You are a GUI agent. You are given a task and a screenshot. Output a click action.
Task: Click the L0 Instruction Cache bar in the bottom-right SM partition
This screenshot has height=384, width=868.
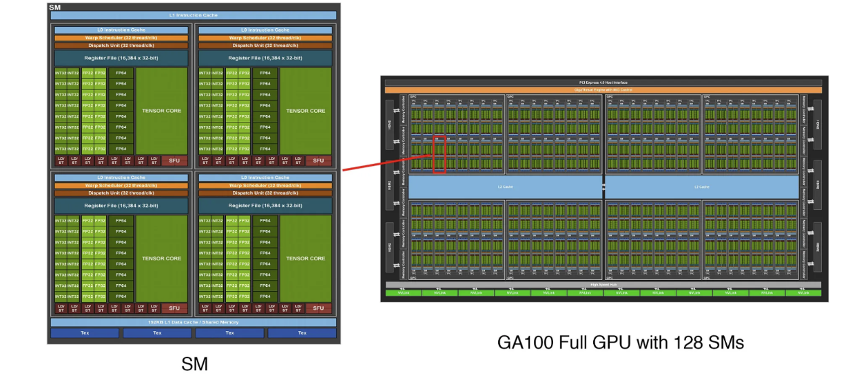click(x=265, y=178)
